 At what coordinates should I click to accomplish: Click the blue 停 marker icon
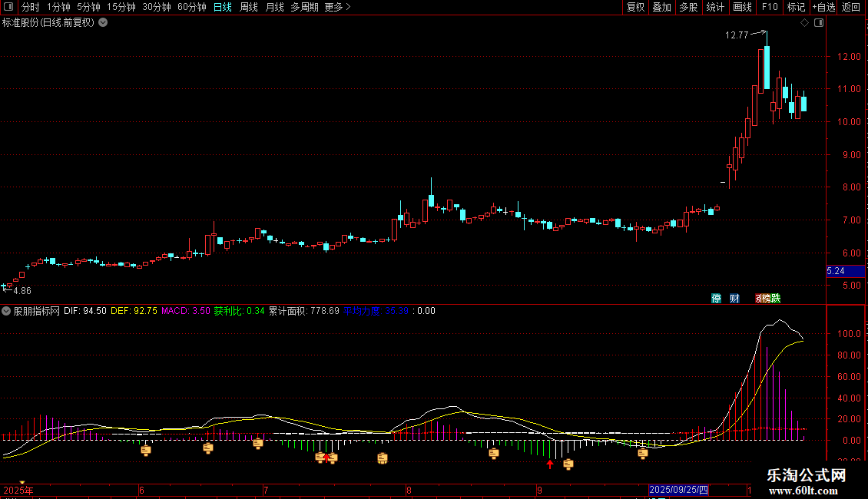tap(716, 298)
